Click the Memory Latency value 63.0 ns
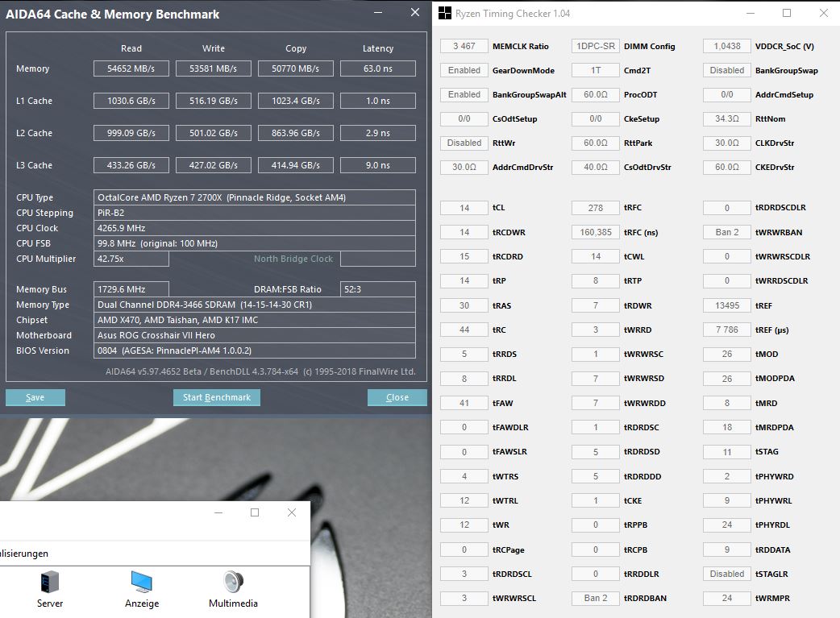The image size is (840, 618). [x=378, y=68]
